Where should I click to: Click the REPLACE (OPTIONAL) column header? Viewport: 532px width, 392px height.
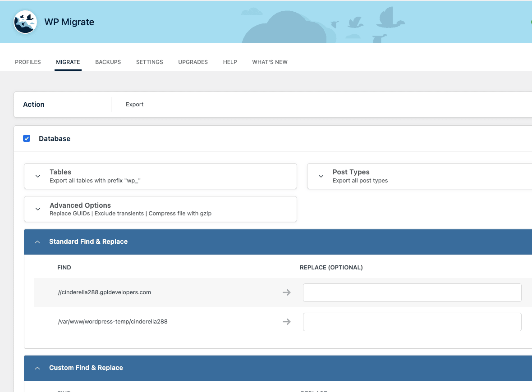(x=331, y=268)
